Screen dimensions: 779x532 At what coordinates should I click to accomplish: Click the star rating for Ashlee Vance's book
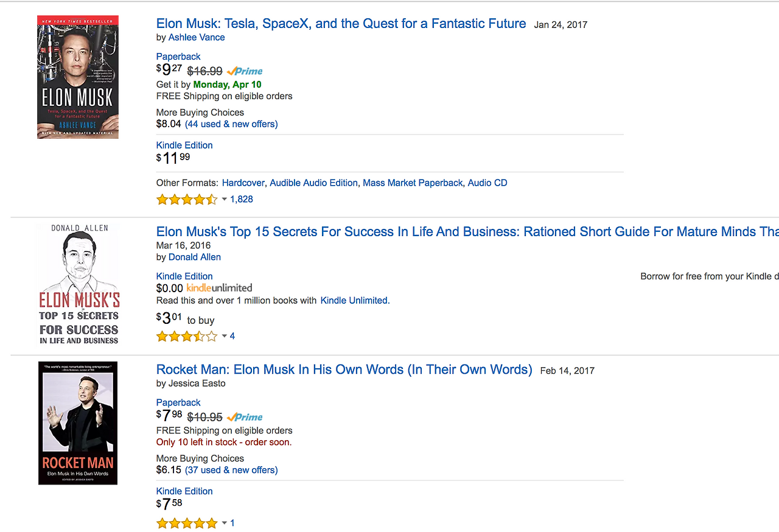pos(187,199)
